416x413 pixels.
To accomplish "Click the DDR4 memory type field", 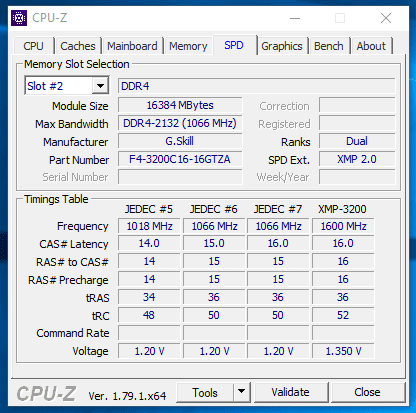I will [x=256, y=86].
